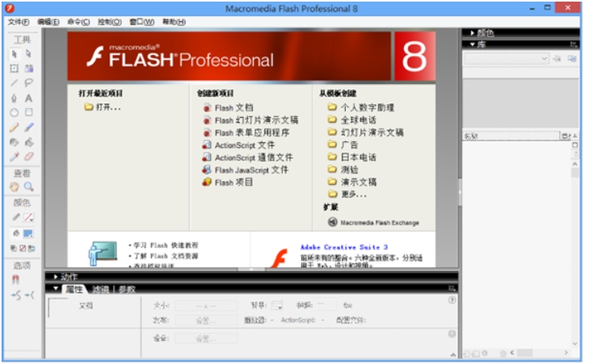Create an ActionScript 文件
This screenshot has height=364, width=602.
pyautogui.click(x=238, y=145)
